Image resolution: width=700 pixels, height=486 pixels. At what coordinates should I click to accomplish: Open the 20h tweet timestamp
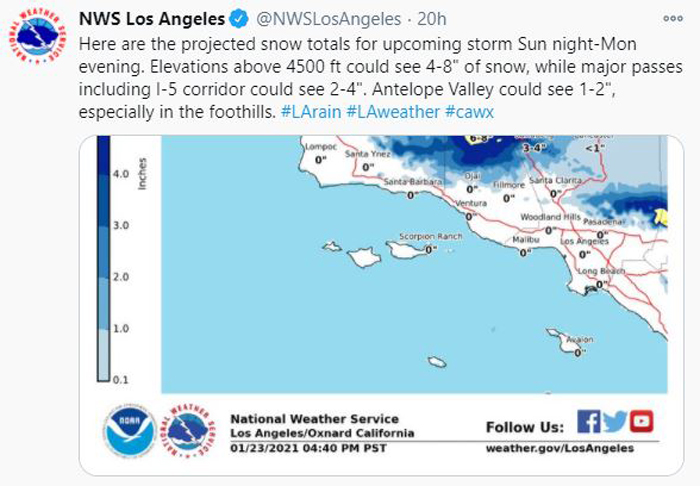pos(431,19)
